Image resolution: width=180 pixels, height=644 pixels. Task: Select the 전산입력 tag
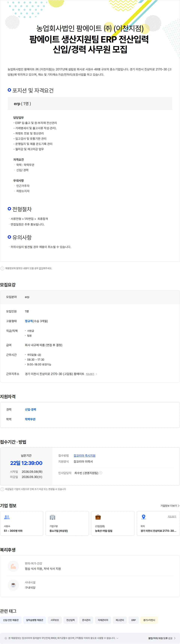[70, 620]
